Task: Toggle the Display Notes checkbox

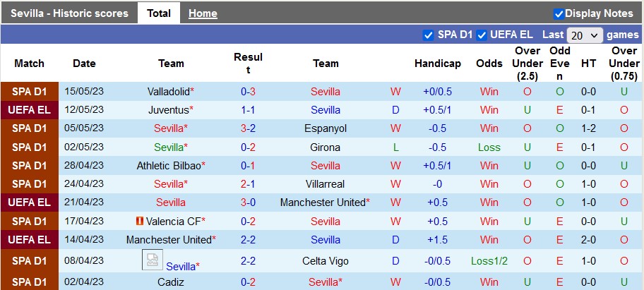Action: (559, 13)
